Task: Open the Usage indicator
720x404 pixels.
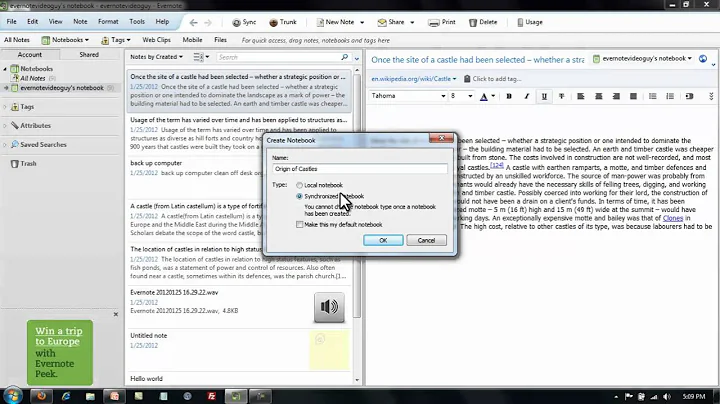Action: click(530, 22)
